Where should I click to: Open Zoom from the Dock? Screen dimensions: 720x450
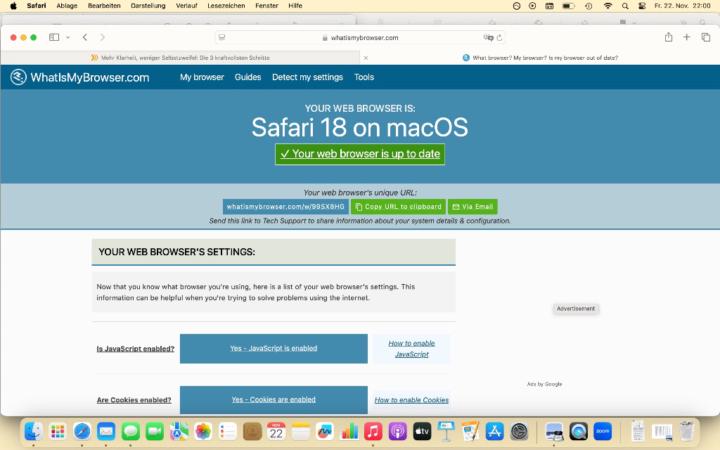(602, 432)
